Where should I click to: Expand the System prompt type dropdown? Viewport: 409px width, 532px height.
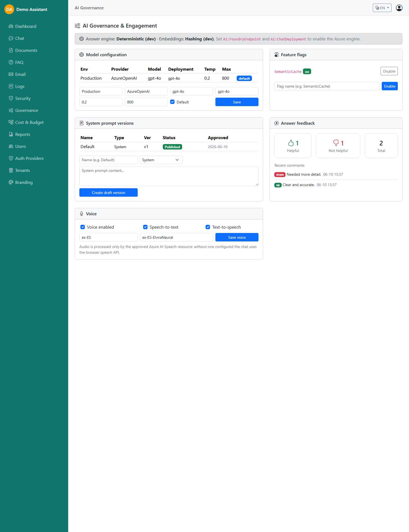(x=161, y=160)
